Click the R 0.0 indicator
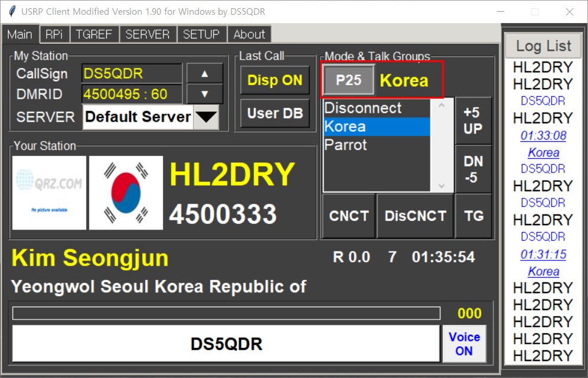The height and width of the screenshot is (378, 588). [x=351, y=257]
